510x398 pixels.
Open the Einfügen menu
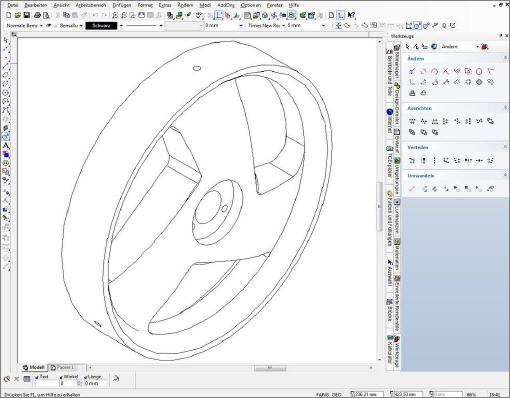point(122,5)
